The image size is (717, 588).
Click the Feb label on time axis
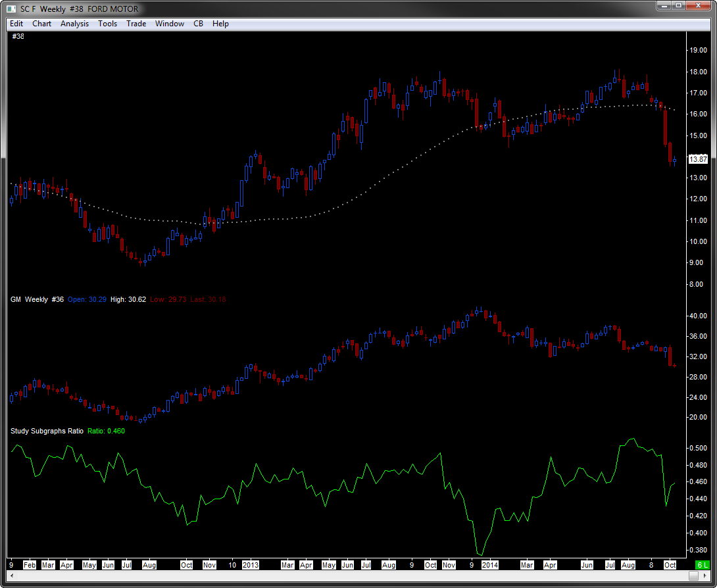click(x=29, y=565)
